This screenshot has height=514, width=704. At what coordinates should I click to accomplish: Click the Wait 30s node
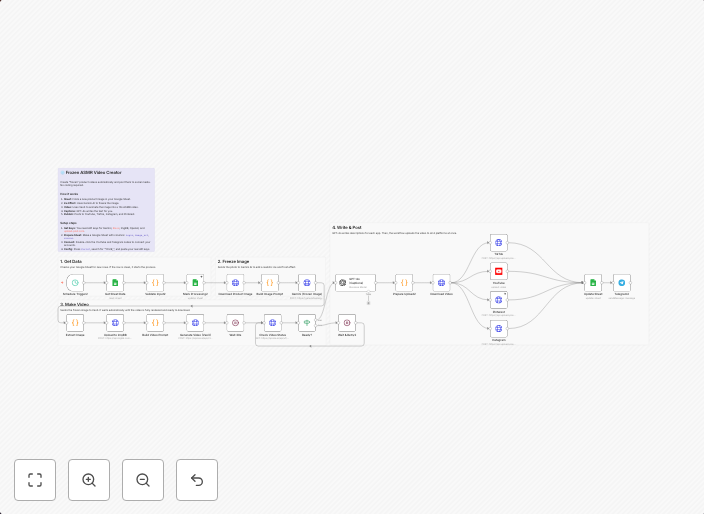[235, 322]
